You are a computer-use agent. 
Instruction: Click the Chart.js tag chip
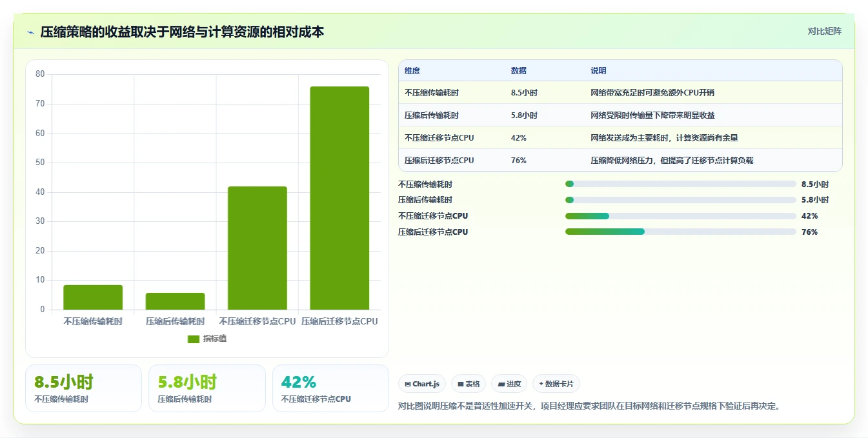(422, 384)
